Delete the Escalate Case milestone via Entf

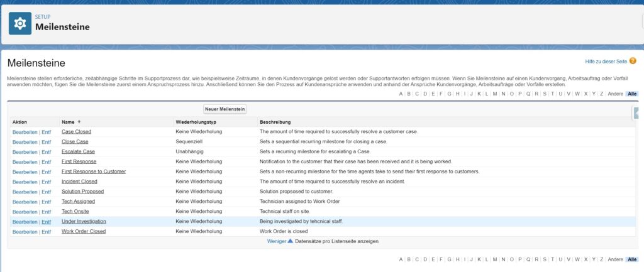pos(47,152)
